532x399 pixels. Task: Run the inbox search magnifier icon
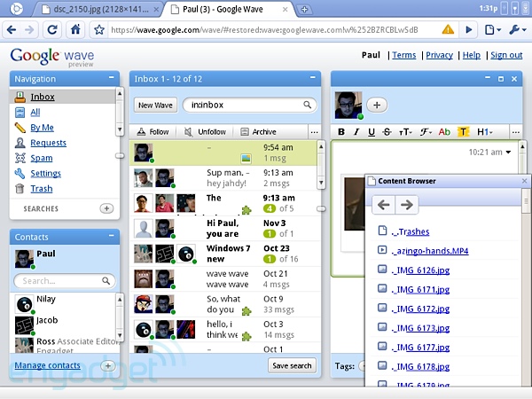pyautogui.click(x=308, y=105)
